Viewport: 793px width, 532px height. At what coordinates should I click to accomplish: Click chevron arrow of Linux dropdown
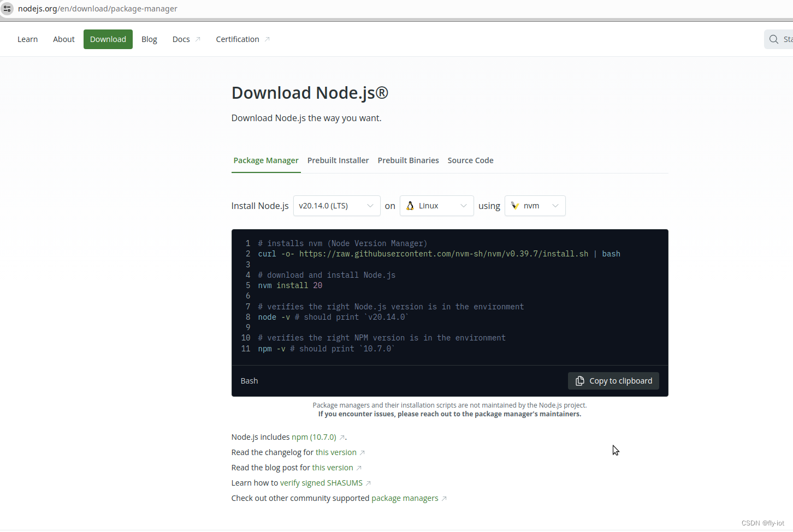464,206
